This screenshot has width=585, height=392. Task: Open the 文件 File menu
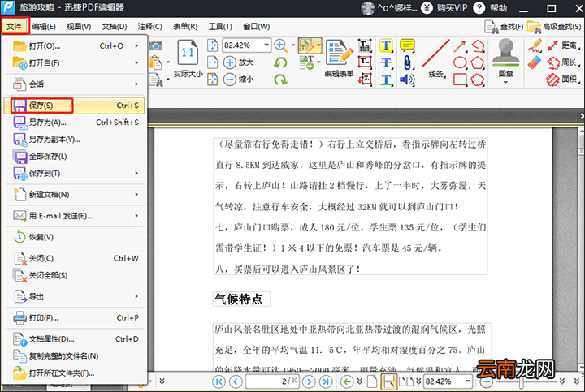[15, 27]
